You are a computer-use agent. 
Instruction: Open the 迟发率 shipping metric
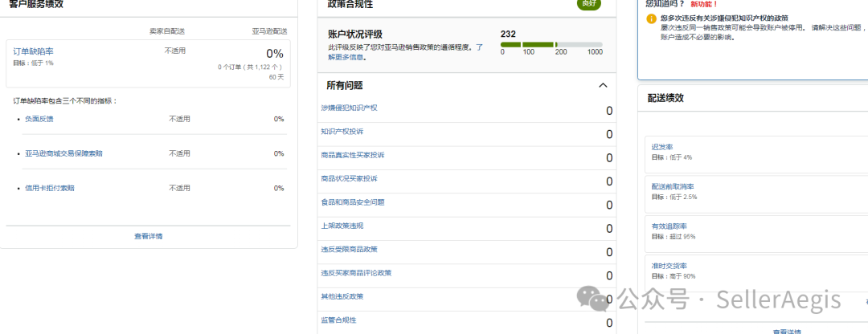click(662, 147)
